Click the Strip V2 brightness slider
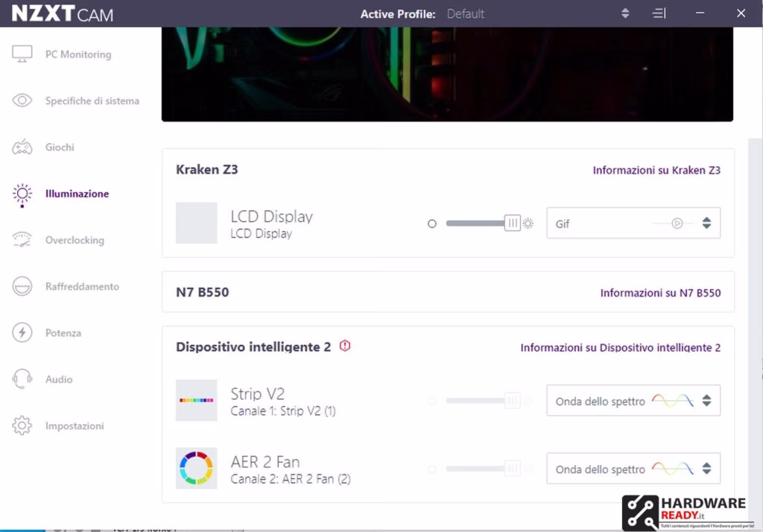763x532 pixels. point(483,401)
